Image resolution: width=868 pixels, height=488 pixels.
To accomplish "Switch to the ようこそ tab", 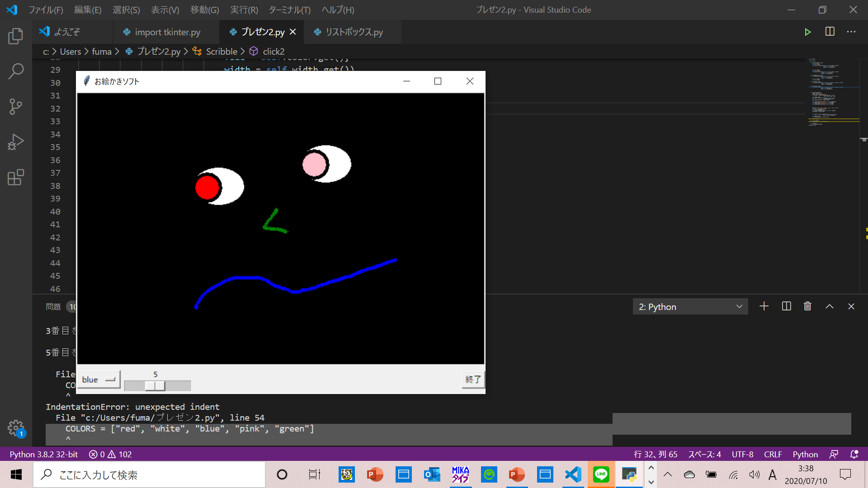I will point(72,32).
